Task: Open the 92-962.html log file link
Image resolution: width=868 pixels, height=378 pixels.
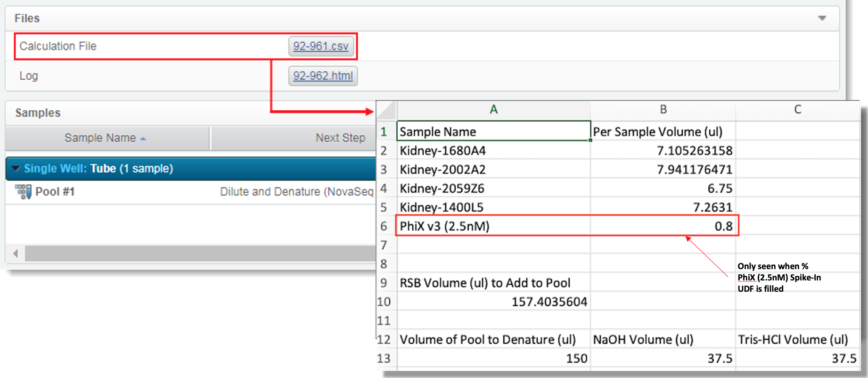Action: coord(323,76)
